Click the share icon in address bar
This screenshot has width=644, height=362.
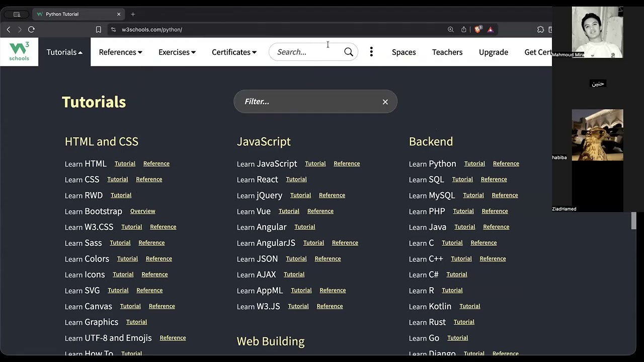click(464, 30)
